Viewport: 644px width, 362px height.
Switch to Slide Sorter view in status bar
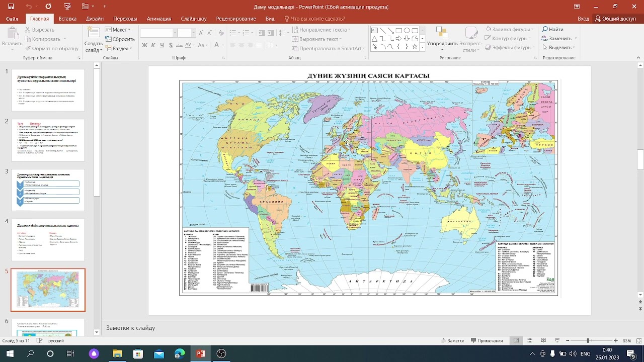[x=530, y=340]
